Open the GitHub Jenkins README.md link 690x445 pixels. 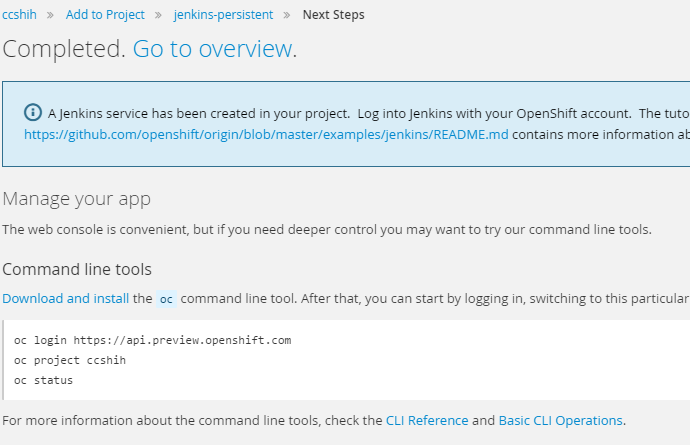coord(266,134)
